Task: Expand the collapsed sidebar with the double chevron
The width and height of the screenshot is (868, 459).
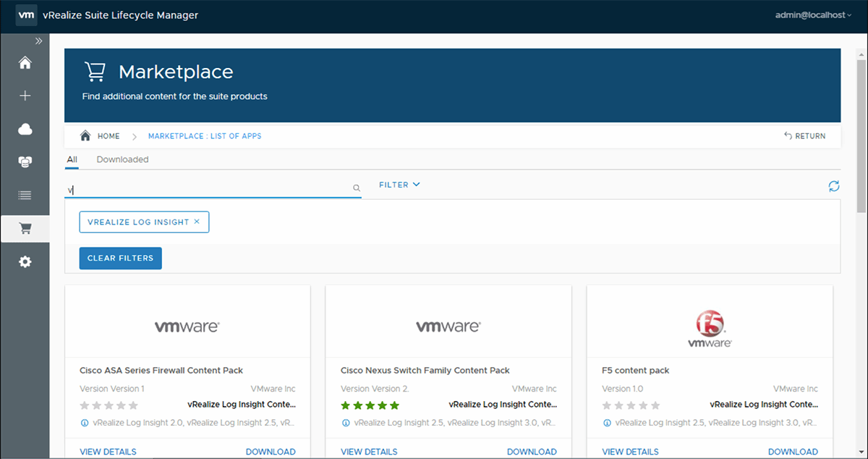Action: tap(38, 41)
